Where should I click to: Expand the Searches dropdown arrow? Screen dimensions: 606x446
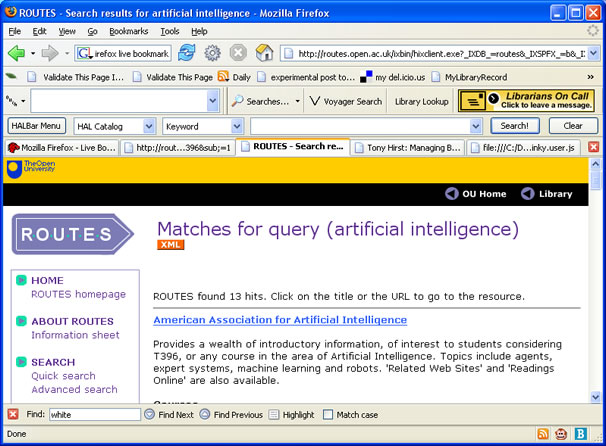(x=297, y=101)
